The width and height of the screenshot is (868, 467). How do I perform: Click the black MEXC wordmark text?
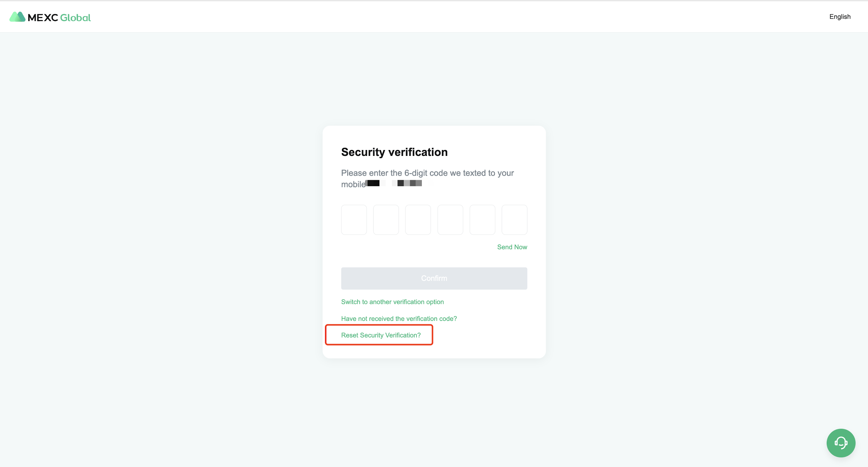tap(43, 18)
